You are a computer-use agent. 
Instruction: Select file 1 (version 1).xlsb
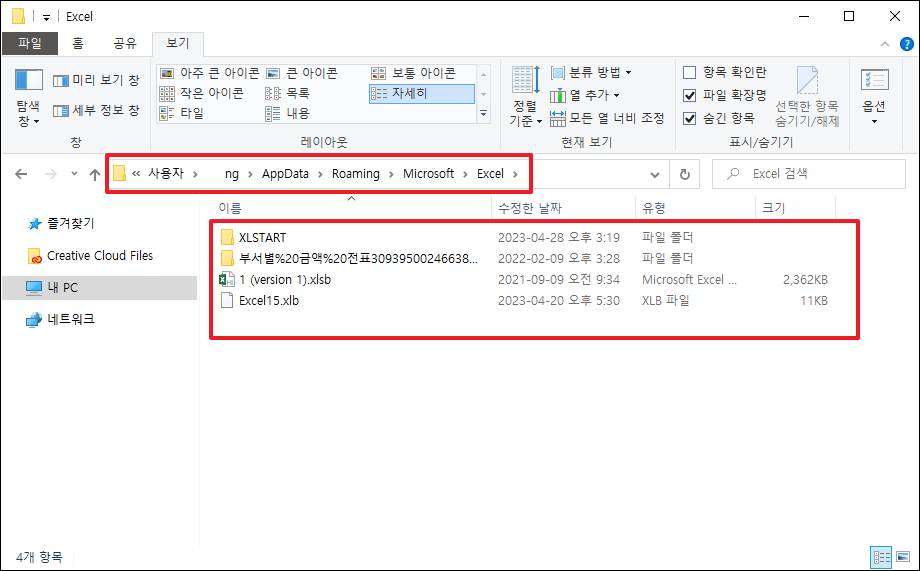(276, 280)
